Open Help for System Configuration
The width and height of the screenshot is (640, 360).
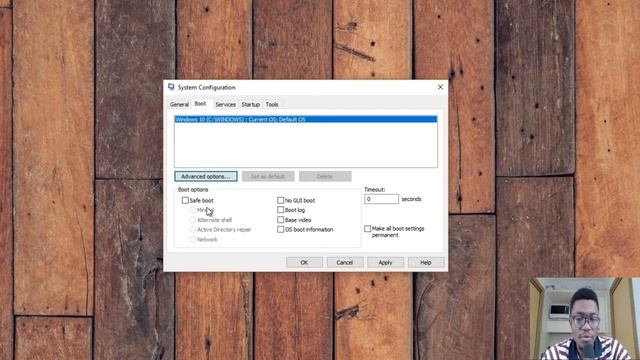pyautogui.click(x=426, y=262)
